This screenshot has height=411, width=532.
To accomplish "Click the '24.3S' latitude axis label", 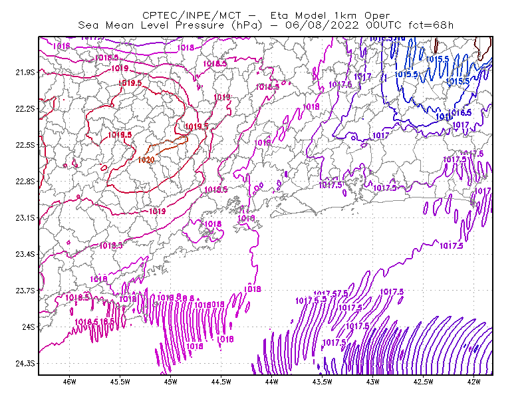I will [25, 364].
